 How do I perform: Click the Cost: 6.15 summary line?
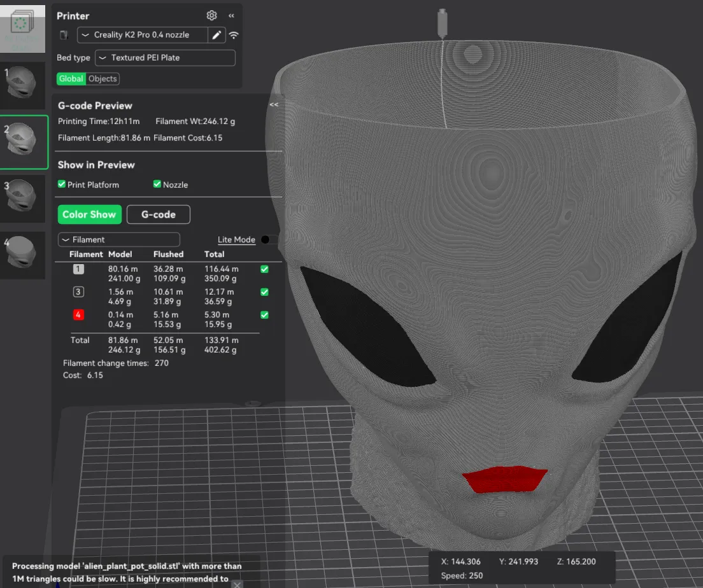click(83, 375)
